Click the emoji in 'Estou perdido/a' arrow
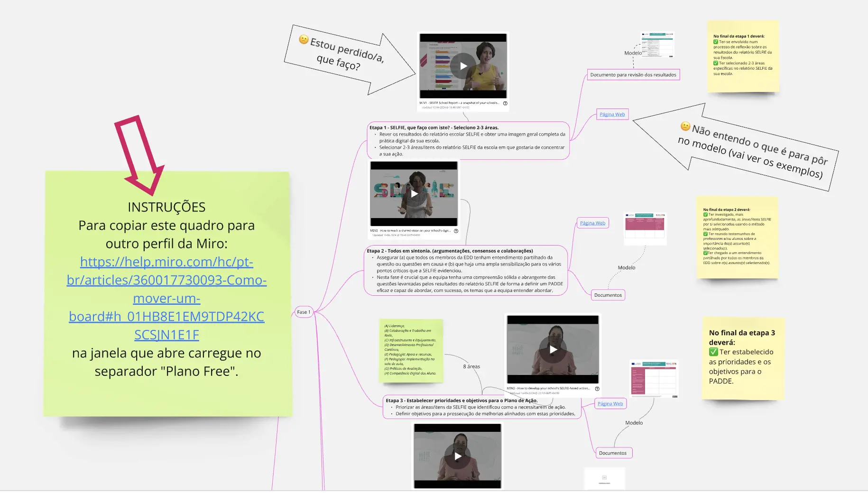The height and width of the screenshot is (493, 868). (x=304, y=39)
